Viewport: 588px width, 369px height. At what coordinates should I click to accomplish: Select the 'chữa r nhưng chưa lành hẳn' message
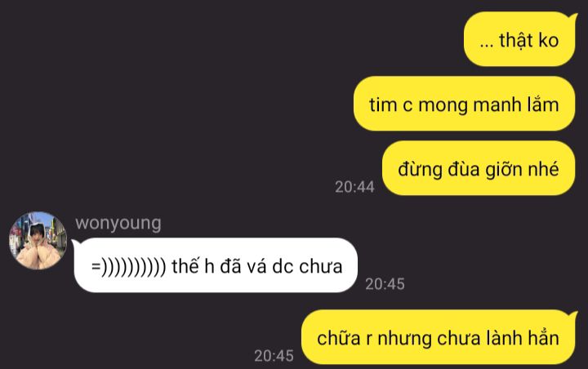[x=439, y=337]
